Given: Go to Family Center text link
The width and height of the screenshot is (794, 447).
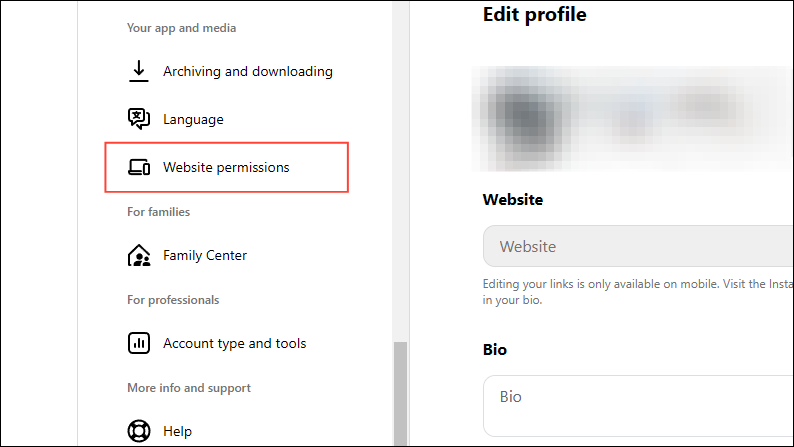Looking at the screenshot, I should pyautogui.click(x=205, y=255).
